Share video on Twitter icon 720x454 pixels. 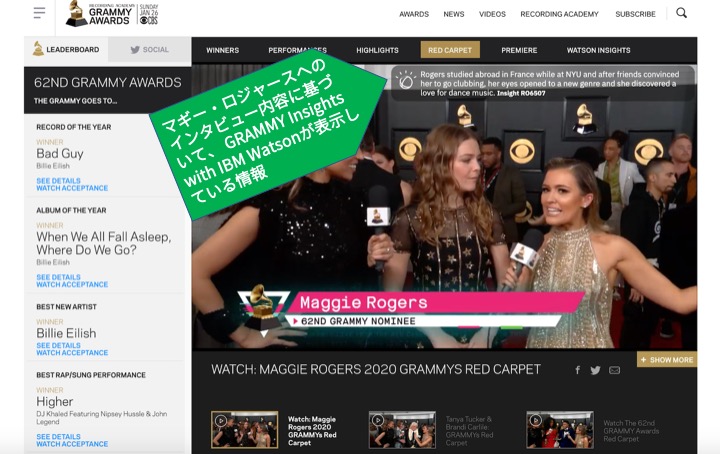pos(596,370)
